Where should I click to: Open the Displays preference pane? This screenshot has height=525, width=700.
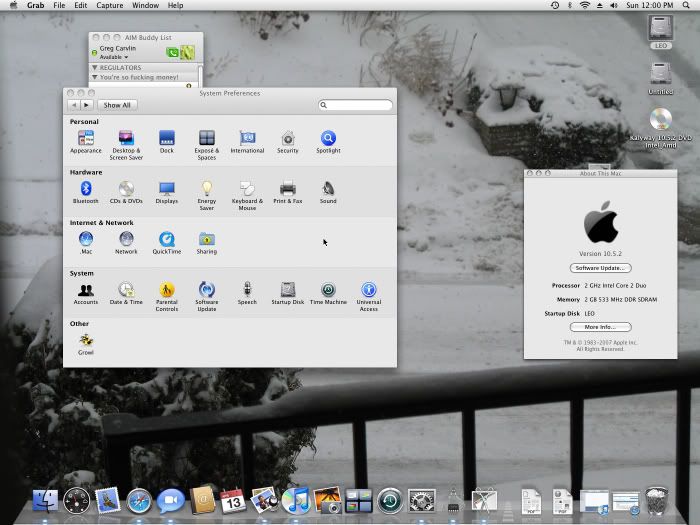(x=167, y=192)
